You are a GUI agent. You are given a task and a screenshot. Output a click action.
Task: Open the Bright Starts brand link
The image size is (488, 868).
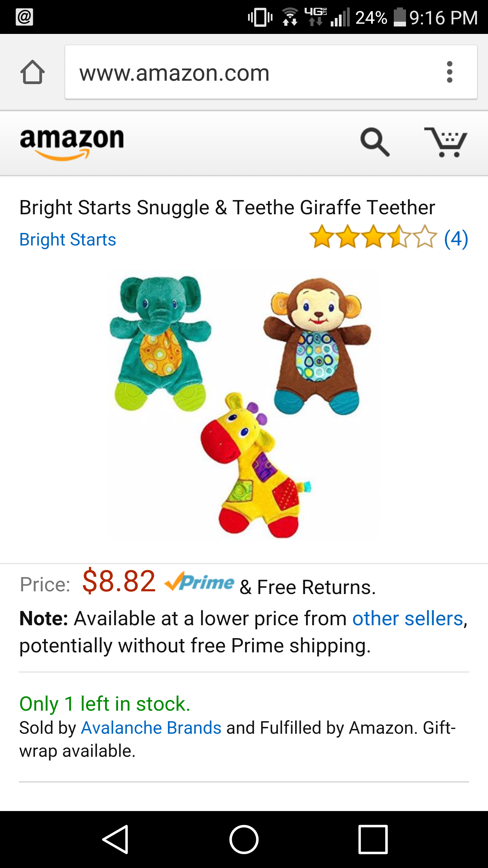[x=68, y=239]
